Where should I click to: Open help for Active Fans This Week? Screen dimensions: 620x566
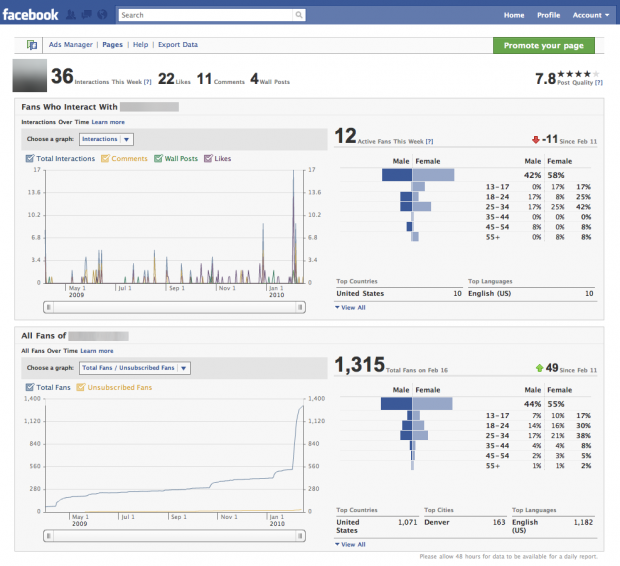(429, 142)
